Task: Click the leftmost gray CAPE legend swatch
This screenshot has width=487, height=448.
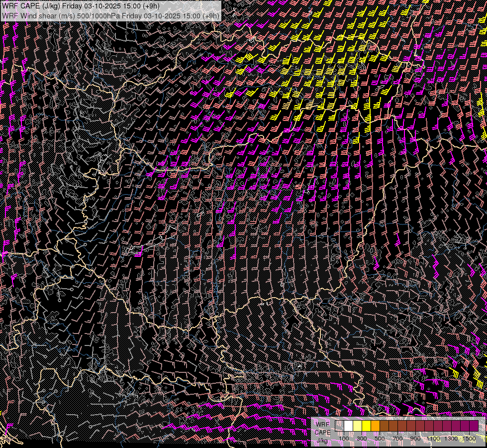Action: pyautogui.click(x=340, y=426)
